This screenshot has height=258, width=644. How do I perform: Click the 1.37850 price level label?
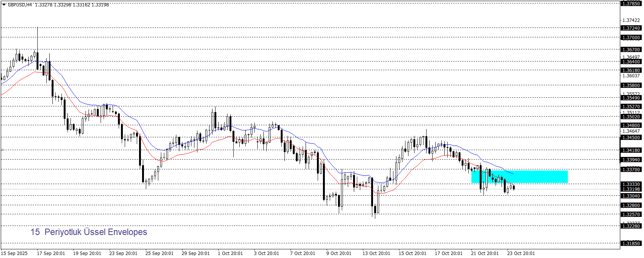630,3
